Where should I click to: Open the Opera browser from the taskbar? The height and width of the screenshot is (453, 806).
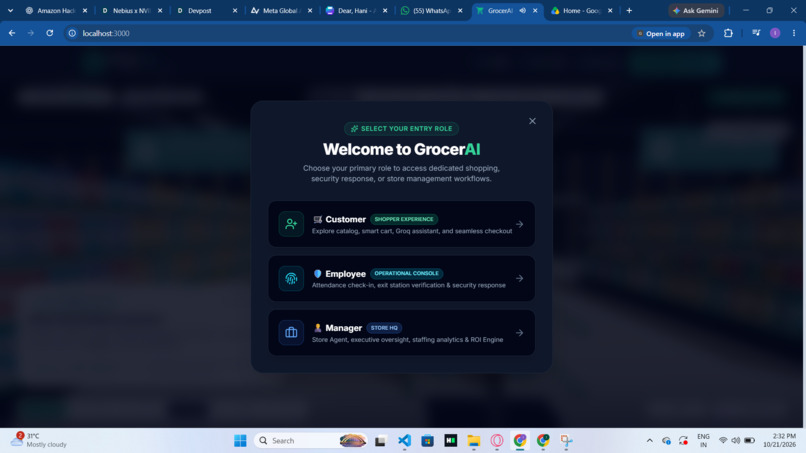497,441
